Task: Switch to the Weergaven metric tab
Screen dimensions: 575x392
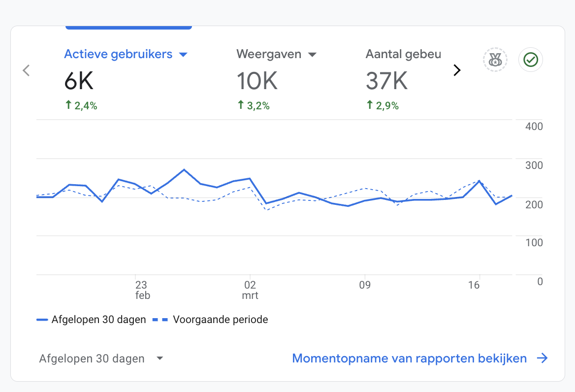Action: click(269, 54)
